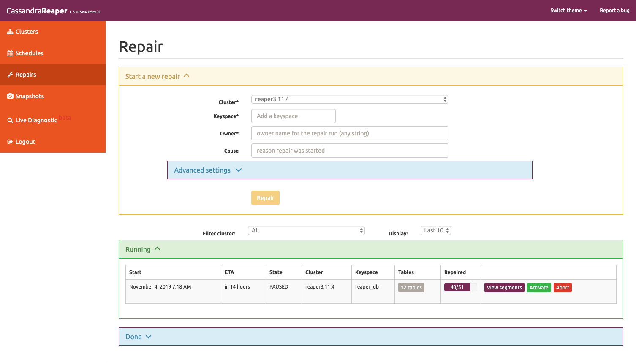Click the Schedules calendar icon
The image size is (636, 364).
pyautogui.click(x=10, y=53)
